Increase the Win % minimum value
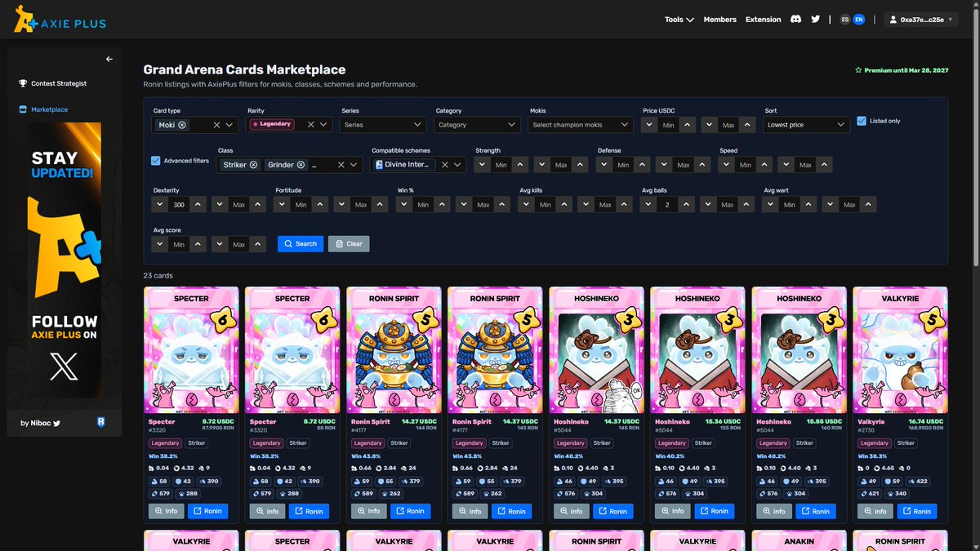This screenshot has width=980, height=551. 442,204
